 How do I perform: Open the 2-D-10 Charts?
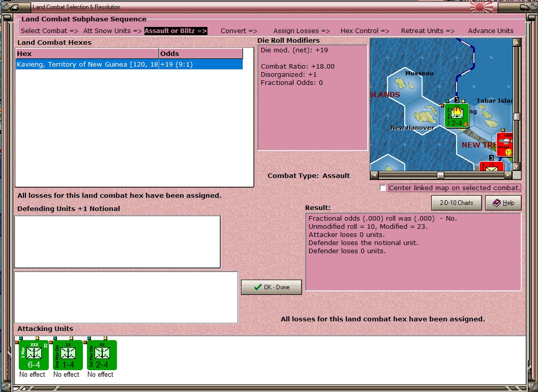(456, 203)
